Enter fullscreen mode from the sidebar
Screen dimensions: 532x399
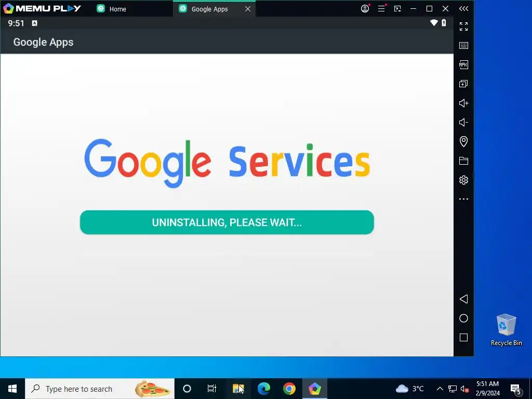click(x=463, y=26)
